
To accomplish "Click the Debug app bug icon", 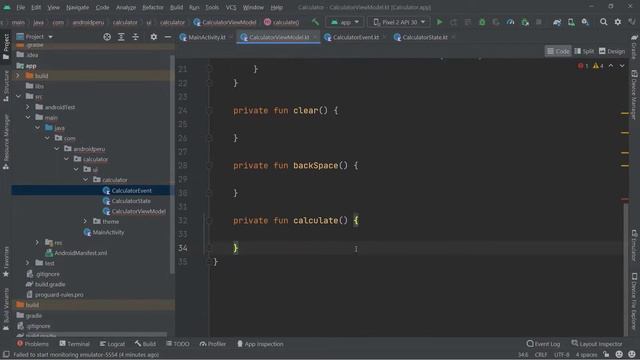I will [x=482, y=22].
